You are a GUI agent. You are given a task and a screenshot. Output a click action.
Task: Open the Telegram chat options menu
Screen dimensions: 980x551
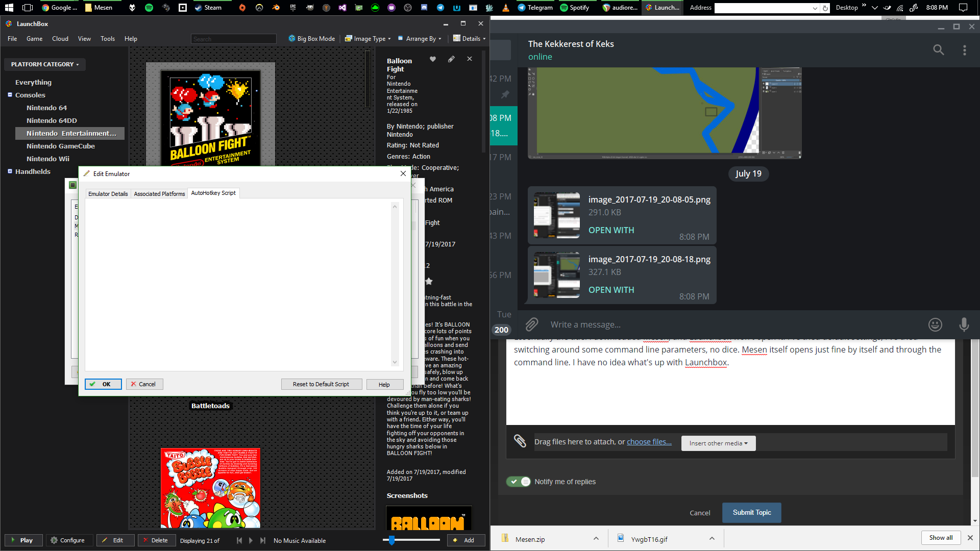(x=964, y=50)
